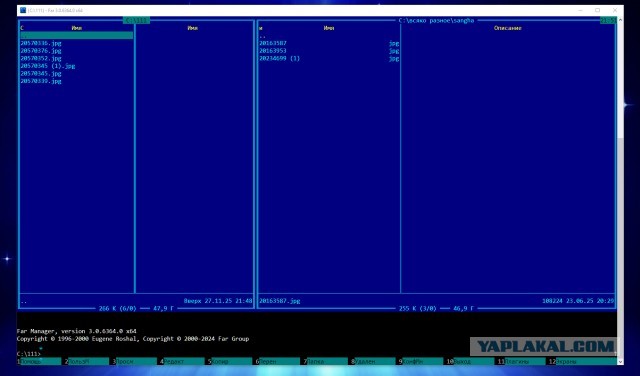Click the scrollbar up arrow of the console window
Viewport: 640px width, 376px height.
[620, 20]
